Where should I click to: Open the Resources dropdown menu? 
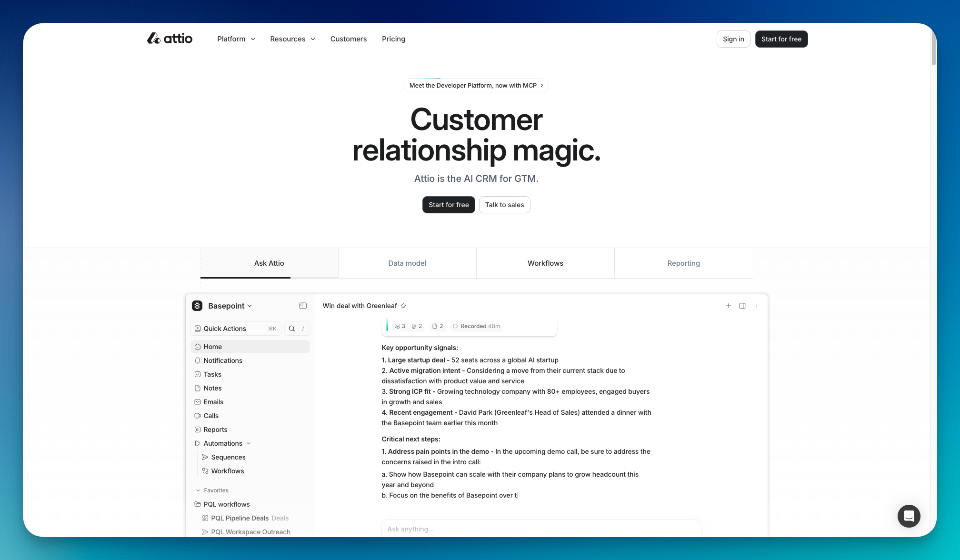pyautogui.click(x=292, y=39)
